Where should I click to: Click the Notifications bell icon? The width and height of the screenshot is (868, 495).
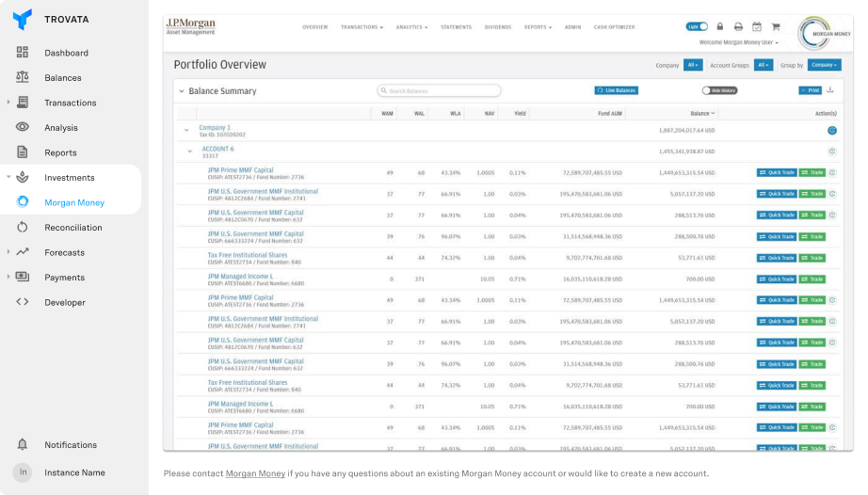[23, 445]
